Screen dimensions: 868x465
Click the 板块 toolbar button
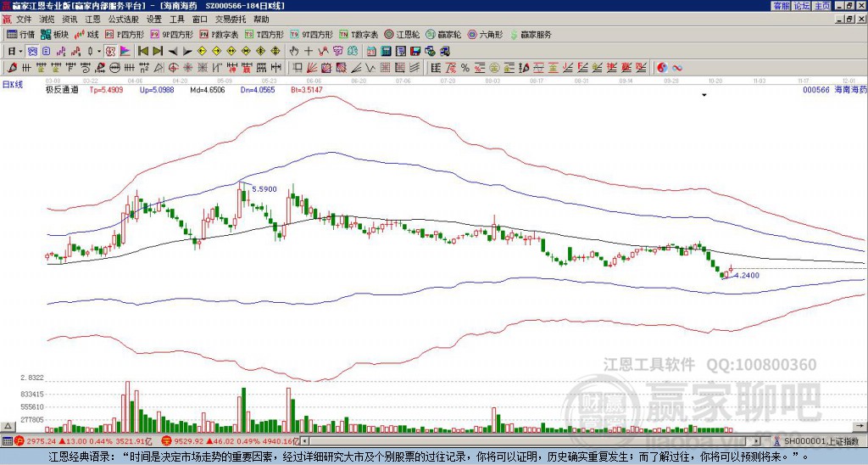[55, 34]
